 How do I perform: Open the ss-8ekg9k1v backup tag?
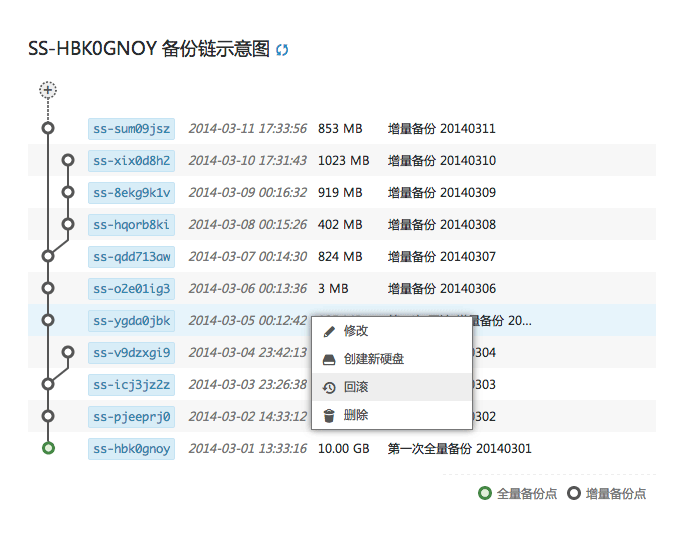click(131, 192)
